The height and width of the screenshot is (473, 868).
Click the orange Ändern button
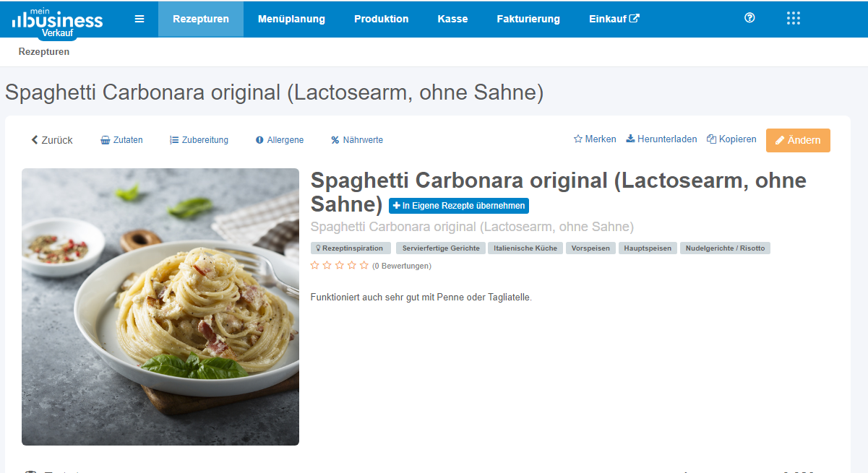[798, 140]
